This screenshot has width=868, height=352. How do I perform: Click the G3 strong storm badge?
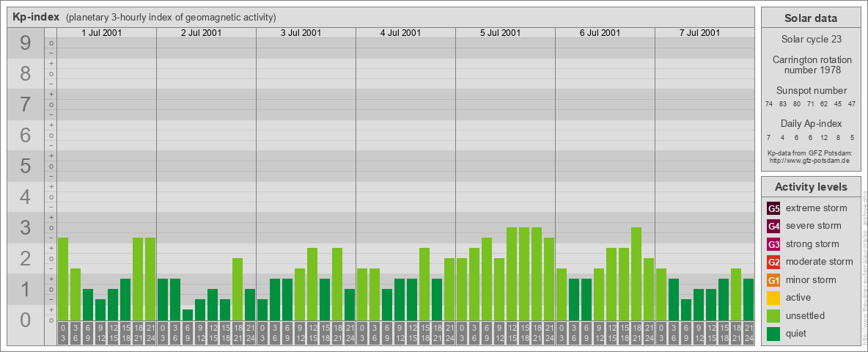tap(773, 244)
